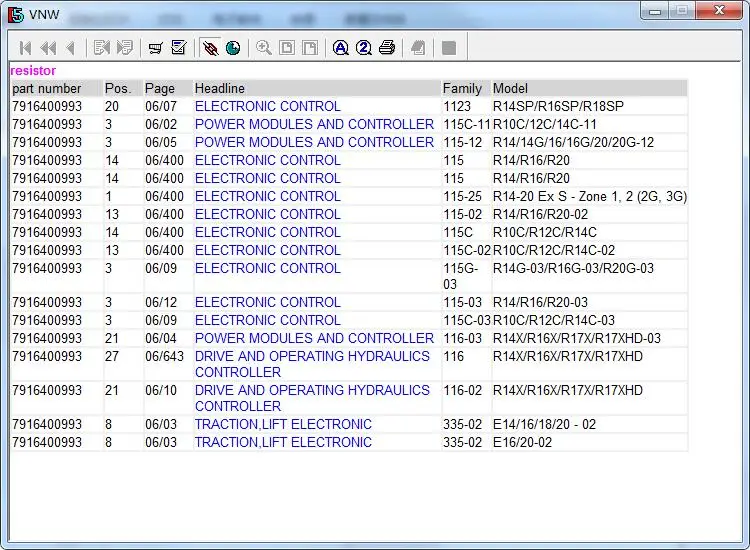Screen dimensions: 750x550
Task: Click the magenta 'resistor' search term
Action: (33, 71)
